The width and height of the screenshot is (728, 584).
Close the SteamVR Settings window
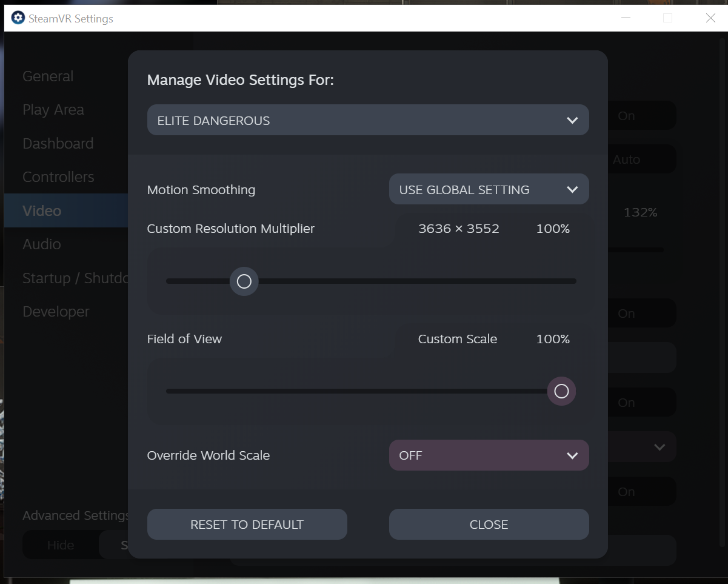(710, 18)
